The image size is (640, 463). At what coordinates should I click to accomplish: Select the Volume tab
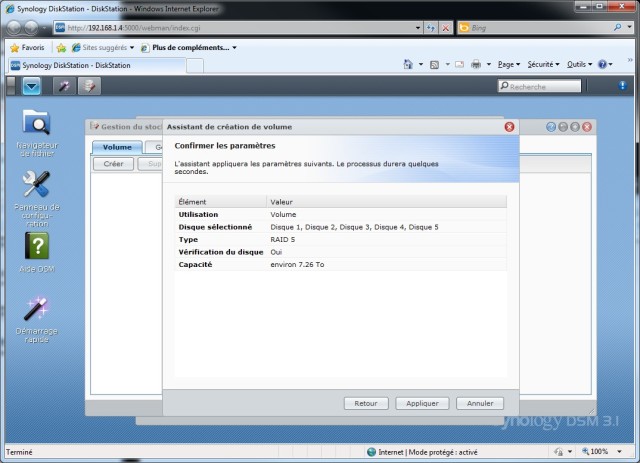[117, 147]
